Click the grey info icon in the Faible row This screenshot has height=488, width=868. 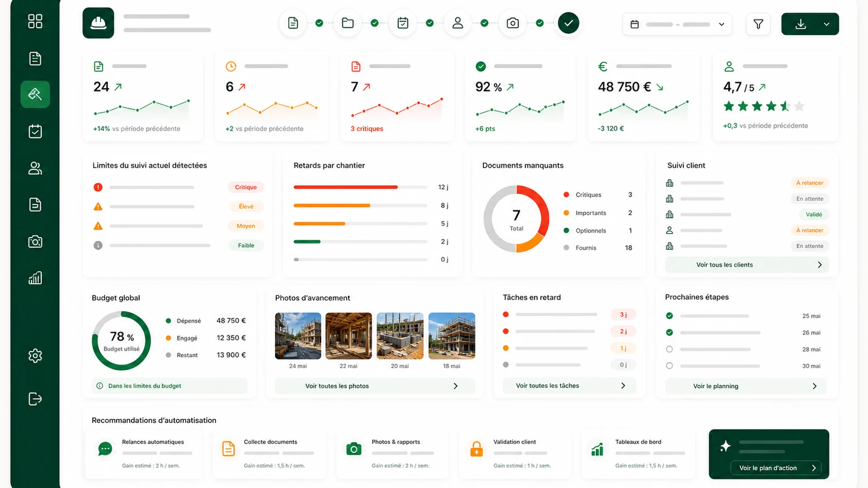point(98,245)
